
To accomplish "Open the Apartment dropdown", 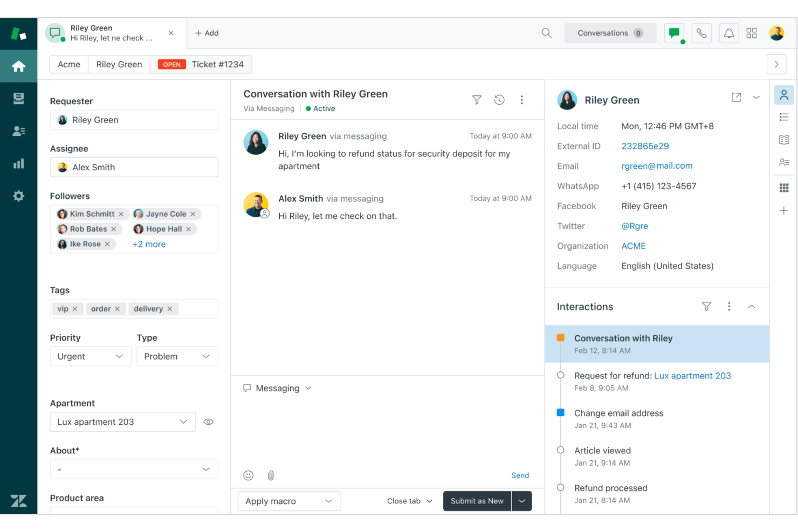I will click(x=123, y=422).
